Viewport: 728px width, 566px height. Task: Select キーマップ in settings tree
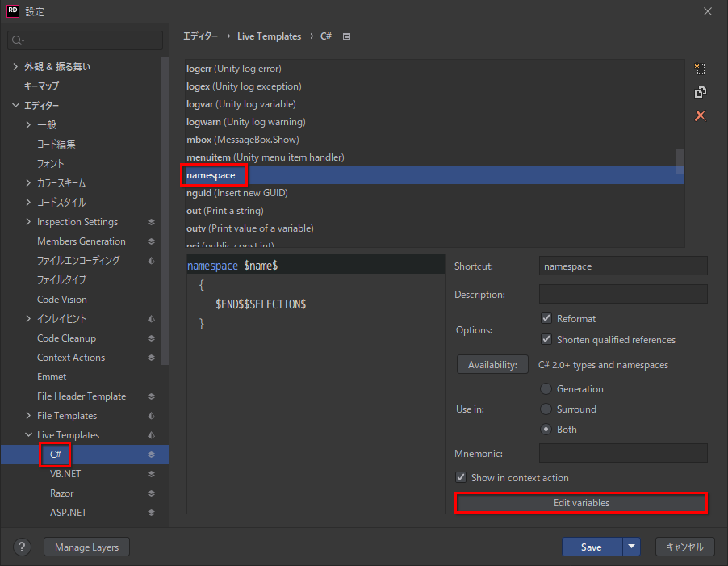42,86
